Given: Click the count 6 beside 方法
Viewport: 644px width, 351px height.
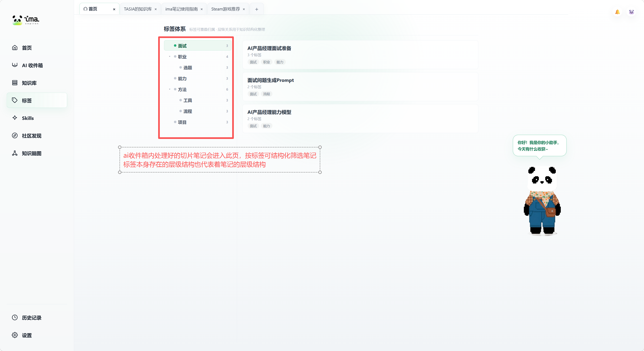Looking at the screenshot, I should 227,89.
